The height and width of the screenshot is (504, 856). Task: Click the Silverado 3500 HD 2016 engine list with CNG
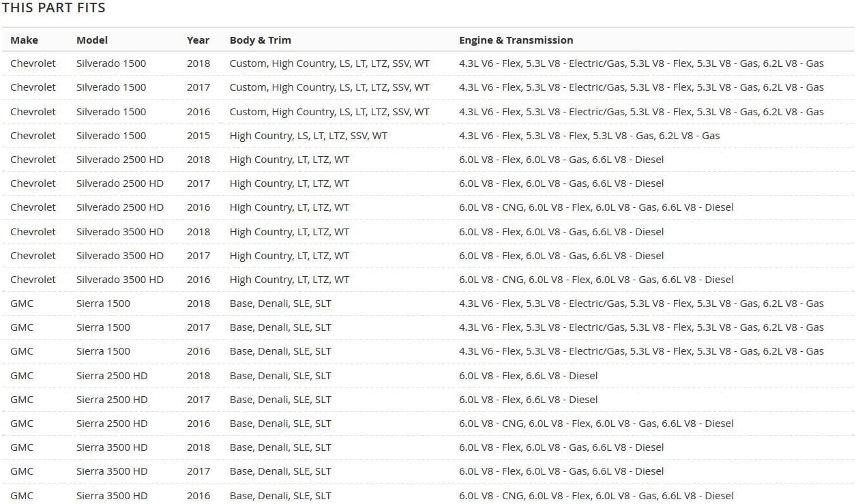[596, 280]
